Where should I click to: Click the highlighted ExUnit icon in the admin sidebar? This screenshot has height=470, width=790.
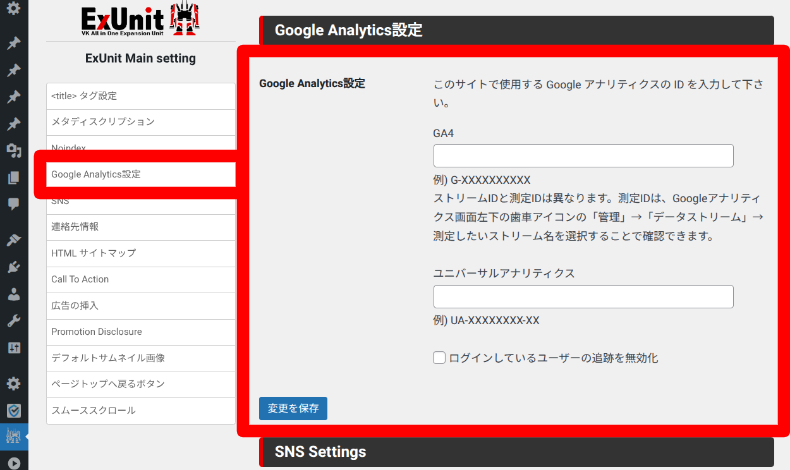click(x=14, y=436)
